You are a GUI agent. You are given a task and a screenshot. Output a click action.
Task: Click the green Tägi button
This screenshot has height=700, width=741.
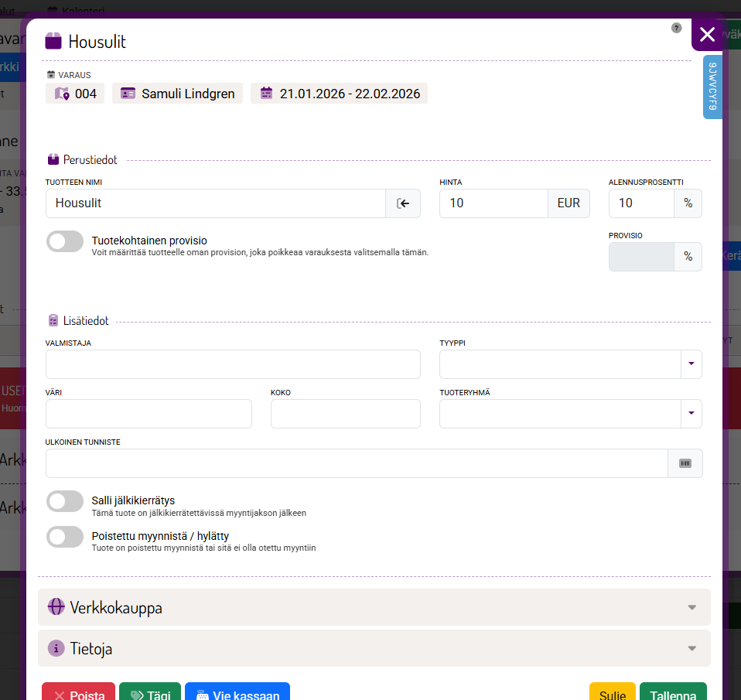tap(150, 692)
